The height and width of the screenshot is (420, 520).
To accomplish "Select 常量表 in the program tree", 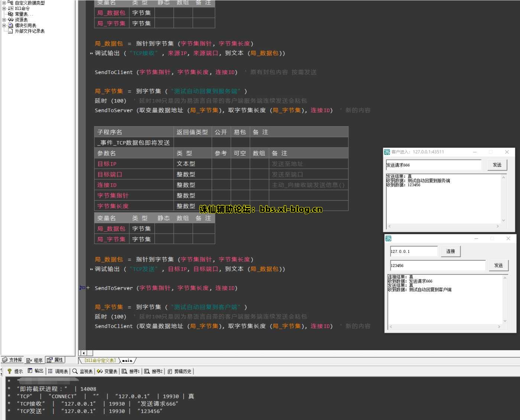I will tap(21, 14).
